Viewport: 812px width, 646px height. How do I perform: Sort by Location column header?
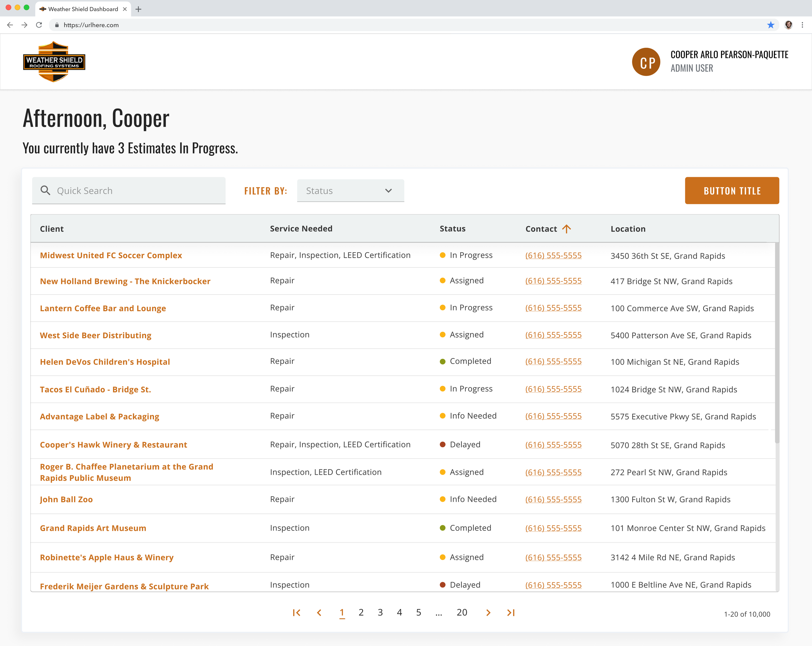click(x=628, y=229)
